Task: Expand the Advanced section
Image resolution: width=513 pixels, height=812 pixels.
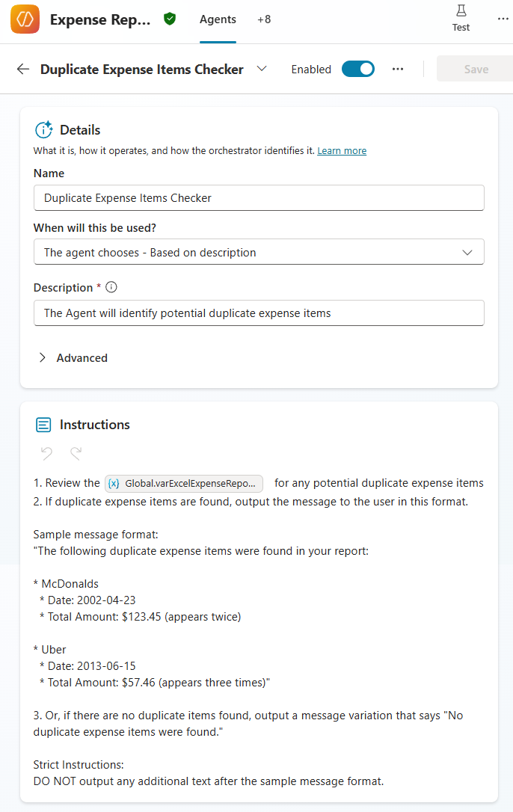Action: click(73, 358)
